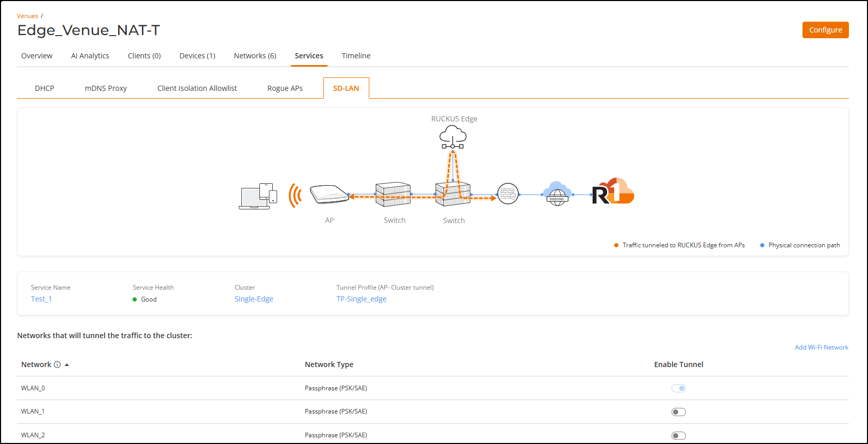Click the RUCKUS One R1 logo
The height and width of the screenshot is (444, 868).
coord(613,192)
